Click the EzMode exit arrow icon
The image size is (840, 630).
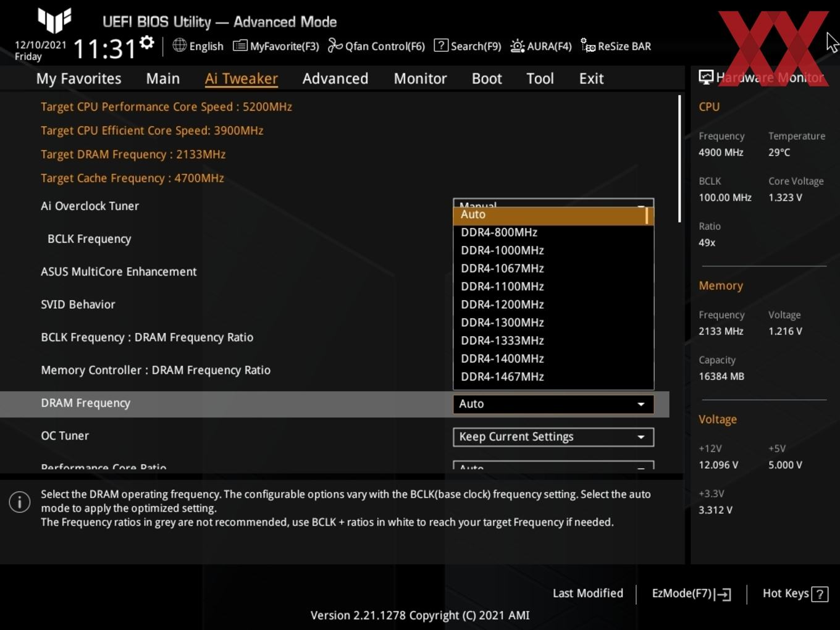coord(723,594)
